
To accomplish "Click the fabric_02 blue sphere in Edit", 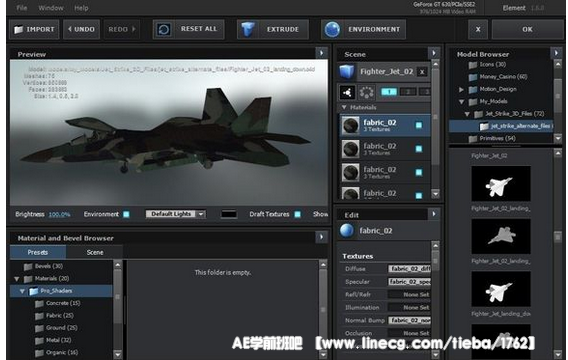I will [x=347, y=231].
